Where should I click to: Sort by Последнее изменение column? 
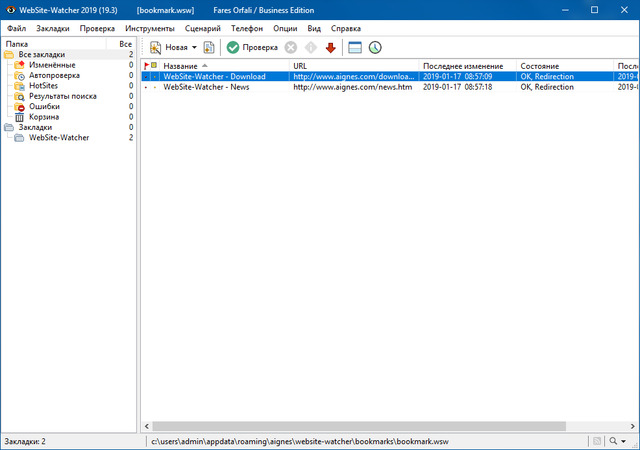(x=466, y=65)
